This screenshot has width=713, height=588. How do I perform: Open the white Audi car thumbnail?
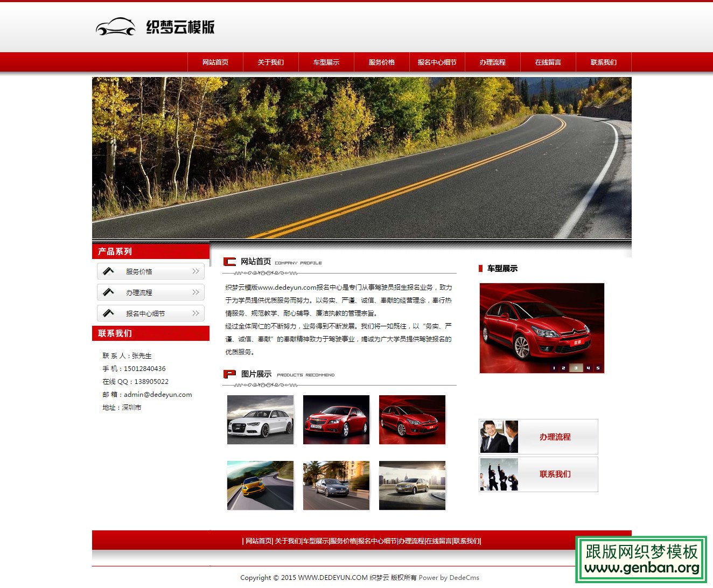(x=261, y=420)
